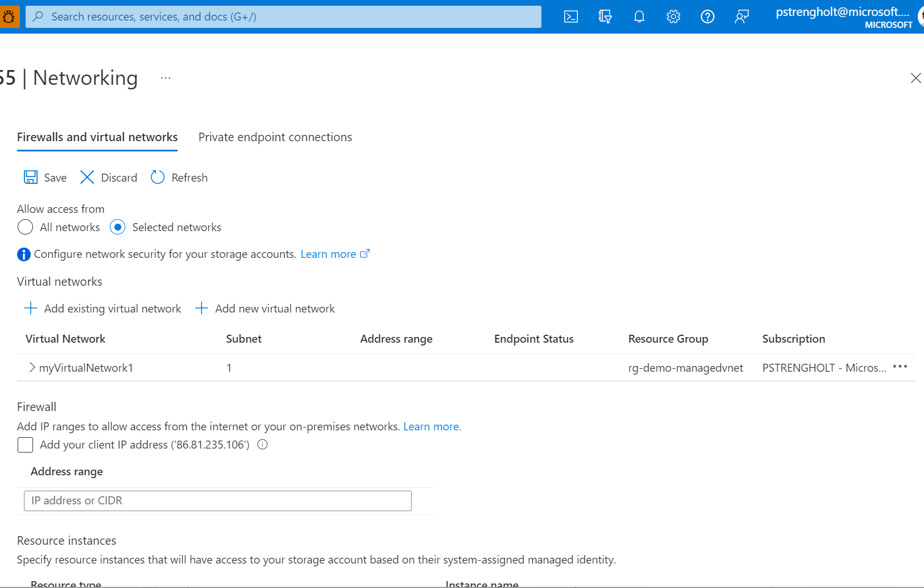The image size is (924, 588).
Task: Click plus icon for Add existing virtual network
Action: [31, 308]
